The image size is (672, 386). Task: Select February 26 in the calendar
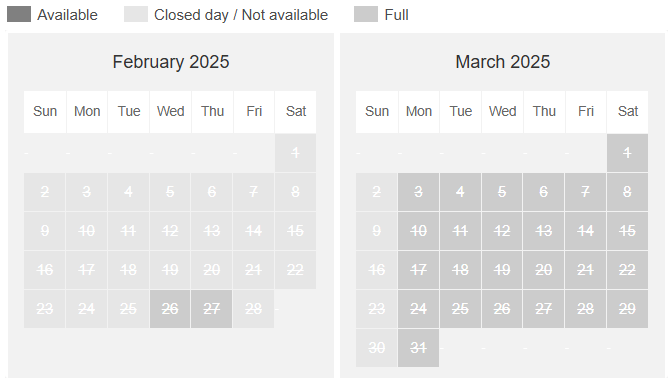[170, 309]
